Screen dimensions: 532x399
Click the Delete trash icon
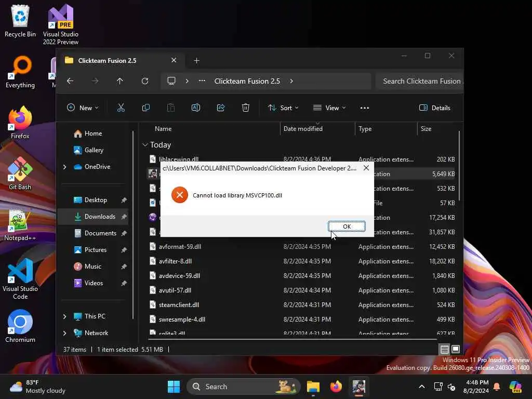(246, 108)
